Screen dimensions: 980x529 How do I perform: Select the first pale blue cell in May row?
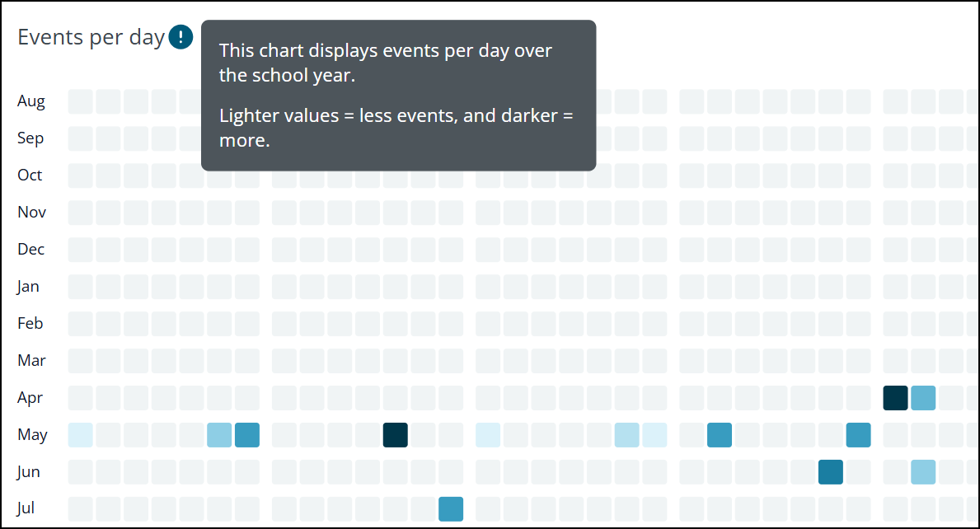coord(81,435)
